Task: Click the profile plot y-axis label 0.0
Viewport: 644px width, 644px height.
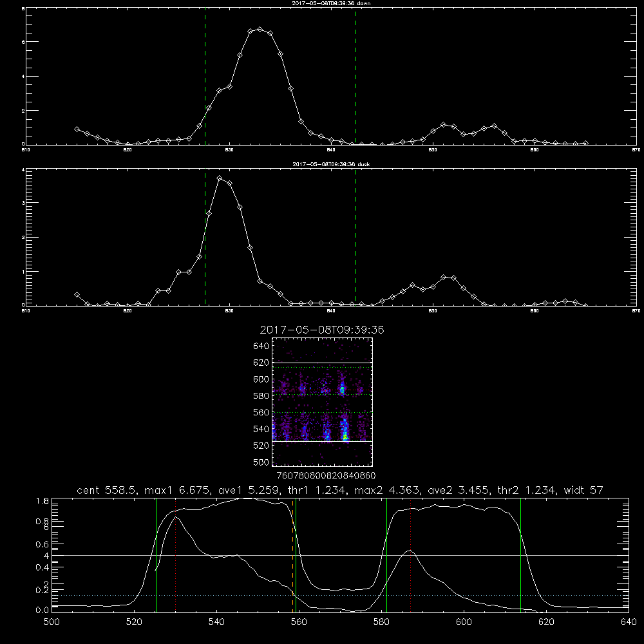Action: point(43,610)
